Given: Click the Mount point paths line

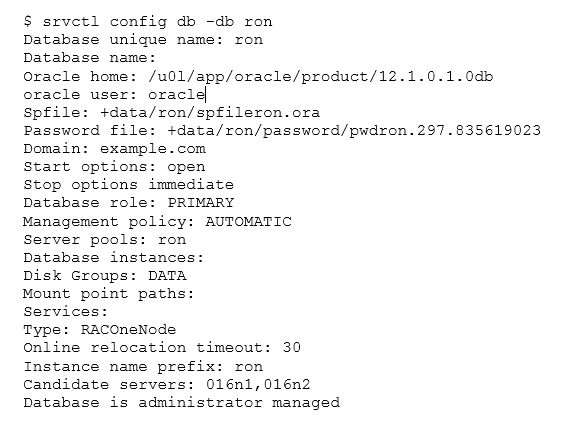Looking at the screenshot, I should pos(108,294).
